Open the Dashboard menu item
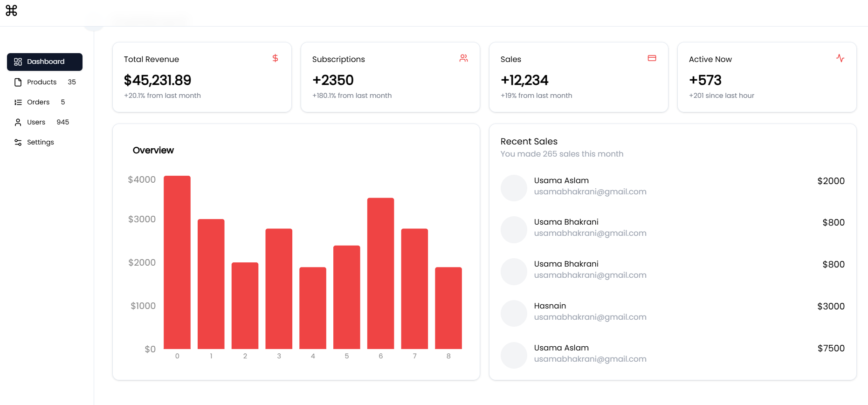The width and height of the screenshot is (868, 405). point(45,62)
